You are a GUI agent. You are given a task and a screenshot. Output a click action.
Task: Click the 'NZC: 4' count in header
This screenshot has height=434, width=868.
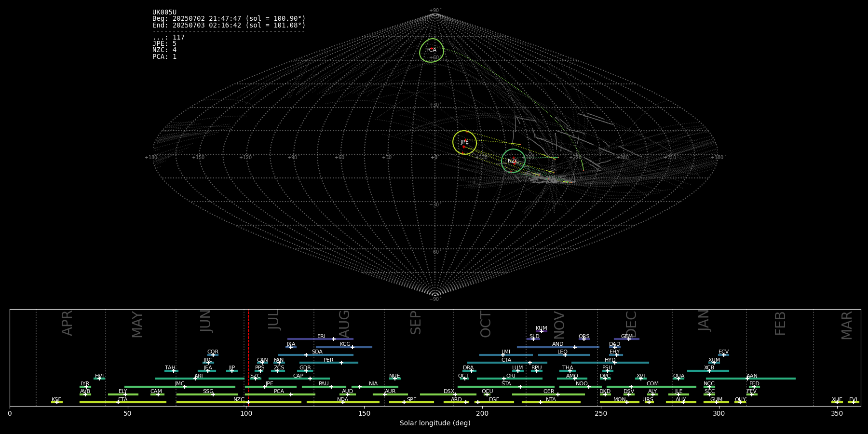[x=164, y=50]
